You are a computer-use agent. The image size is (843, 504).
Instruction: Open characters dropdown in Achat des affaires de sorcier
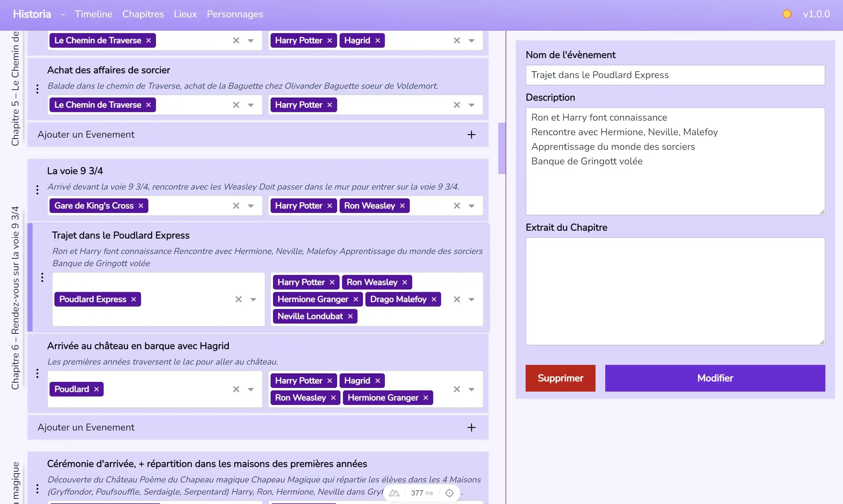tap(472, 105)
